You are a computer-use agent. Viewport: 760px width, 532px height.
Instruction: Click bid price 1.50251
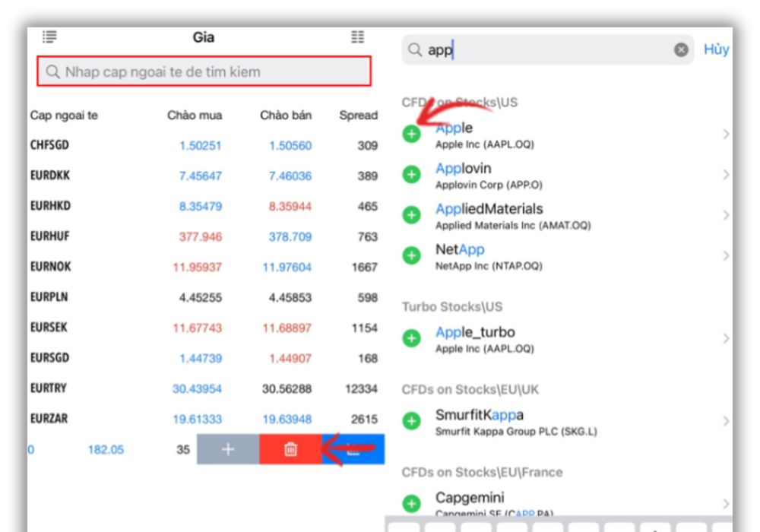point(200,145)
